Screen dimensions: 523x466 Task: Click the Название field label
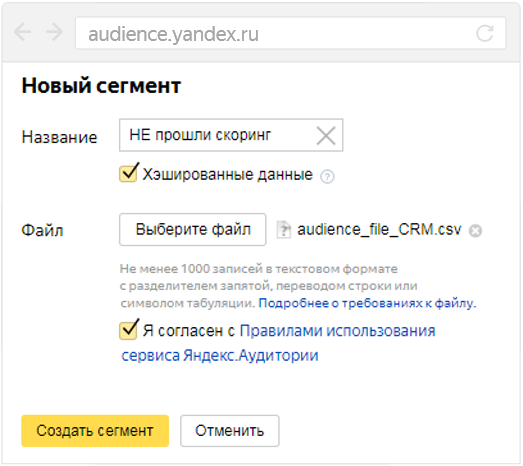[59, 137]
